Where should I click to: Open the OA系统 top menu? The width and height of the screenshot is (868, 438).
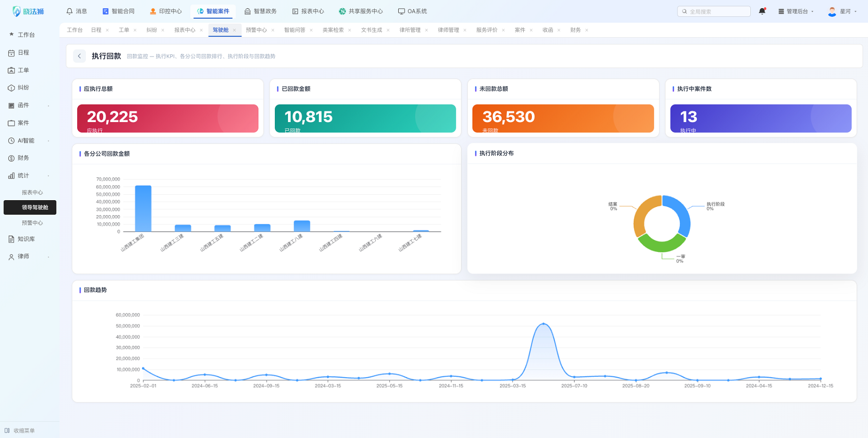[x=412, y=11]
